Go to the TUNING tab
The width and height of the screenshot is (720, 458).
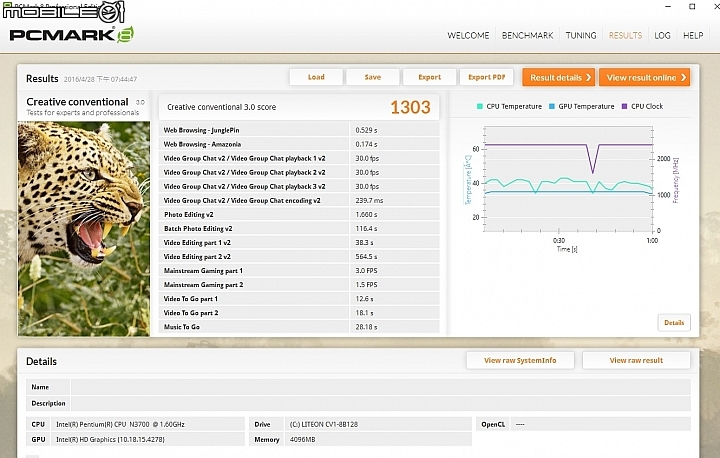[581, 35]
